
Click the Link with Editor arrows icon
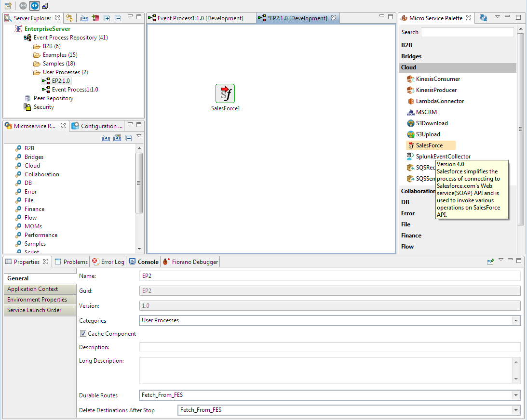[69, 18]
